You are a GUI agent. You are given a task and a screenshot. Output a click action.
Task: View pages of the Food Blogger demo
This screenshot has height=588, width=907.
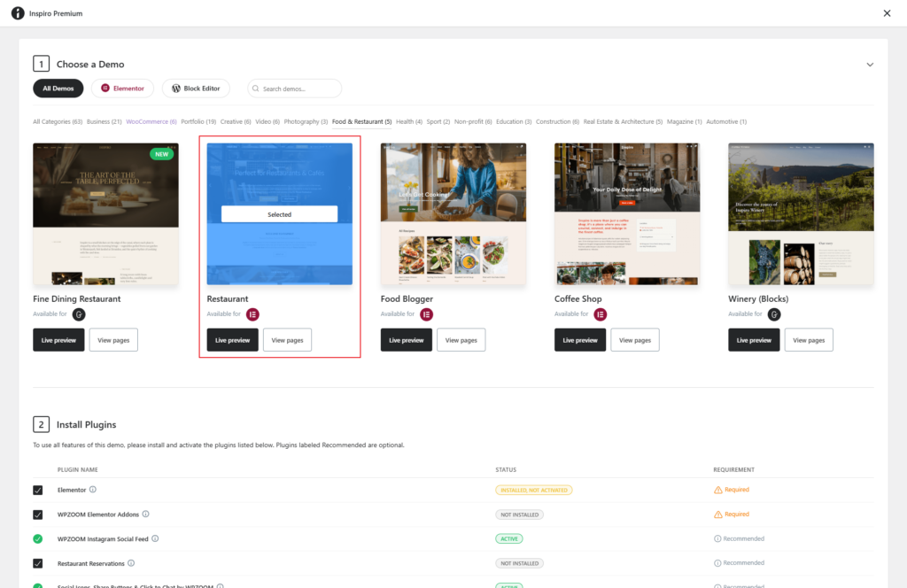461,340
